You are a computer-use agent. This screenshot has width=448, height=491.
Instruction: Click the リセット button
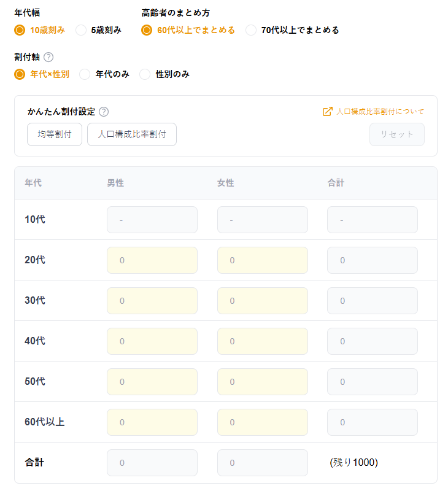click(x=396, y=134)
